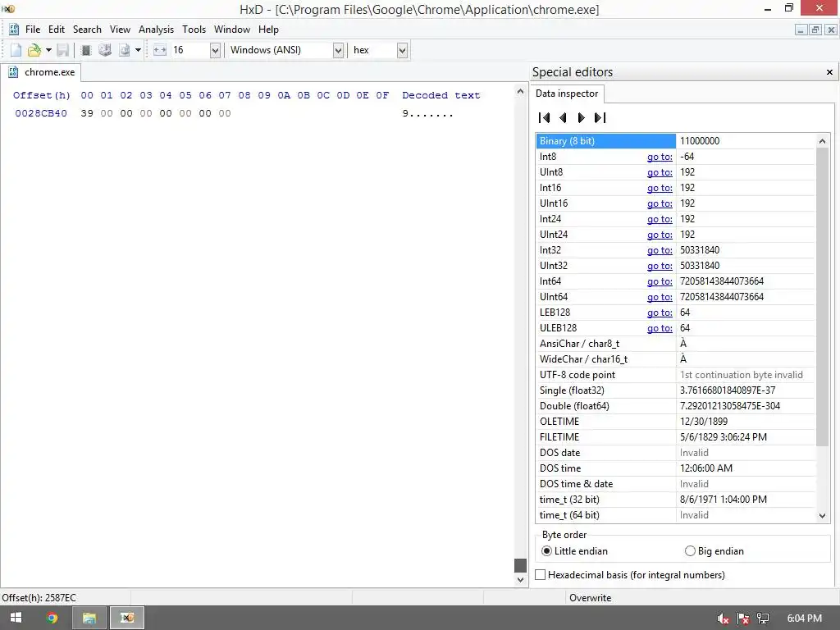Click Data inspector vertical scrollbar thumb
840x630 pixels.
822,297
